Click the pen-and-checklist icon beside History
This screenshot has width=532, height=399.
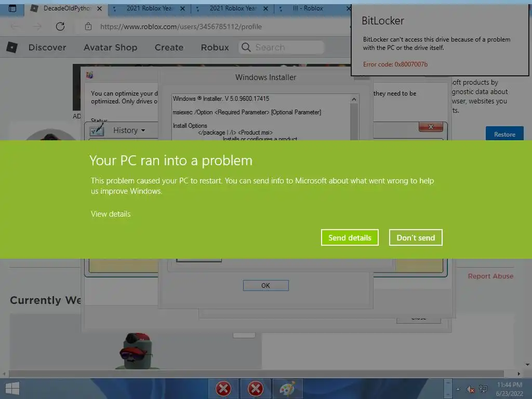pyautogui.click(x=97, y=130)
